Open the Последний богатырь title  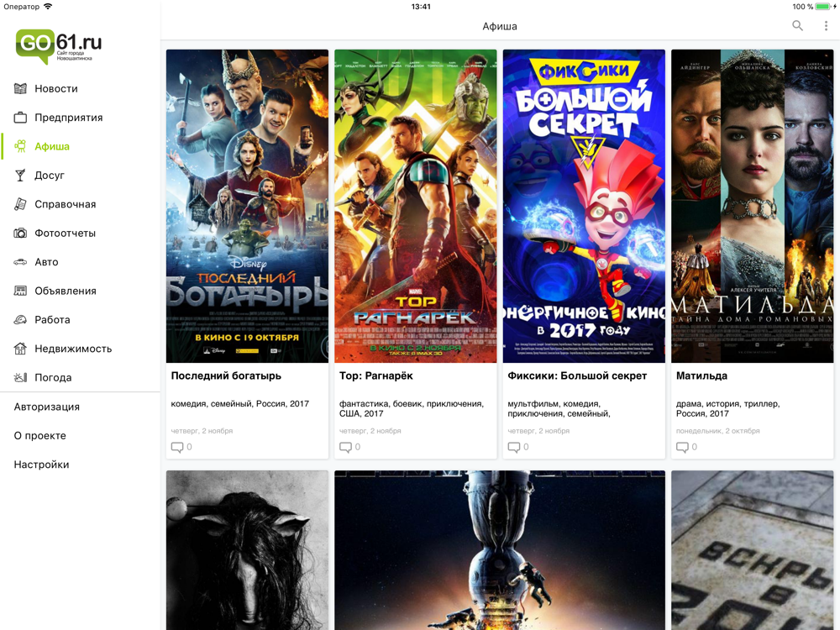(x=226, y=375)
